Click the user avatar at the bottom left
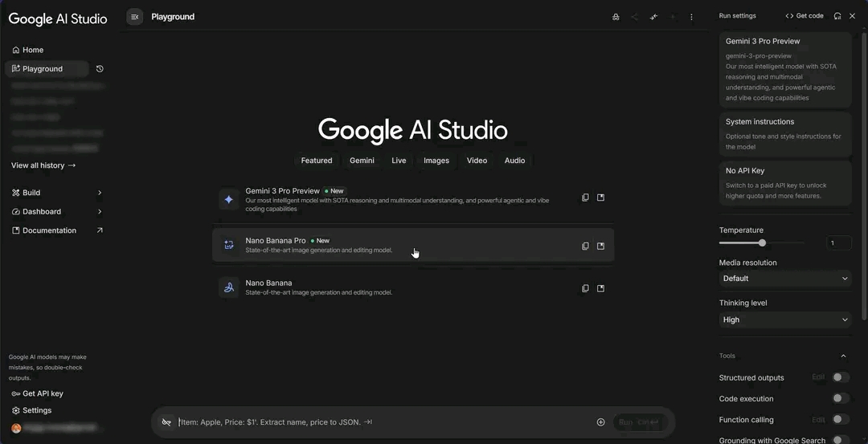Viewport: 868px width, 444px height. (x=16, y=428)
